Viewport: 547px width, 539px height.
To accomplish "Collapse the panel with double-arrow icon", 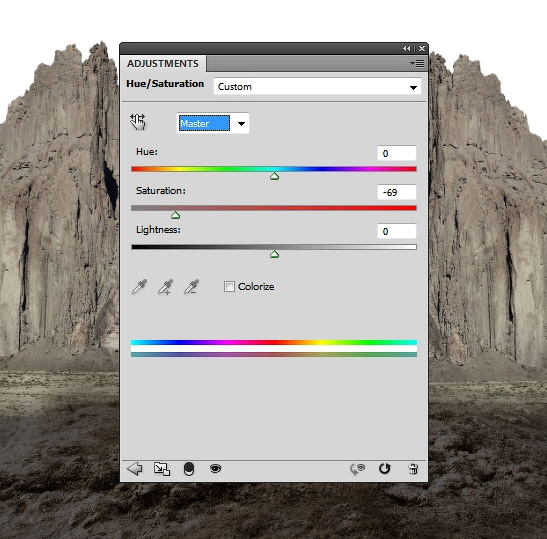I will pyautogui.click(x=407, y=48).
